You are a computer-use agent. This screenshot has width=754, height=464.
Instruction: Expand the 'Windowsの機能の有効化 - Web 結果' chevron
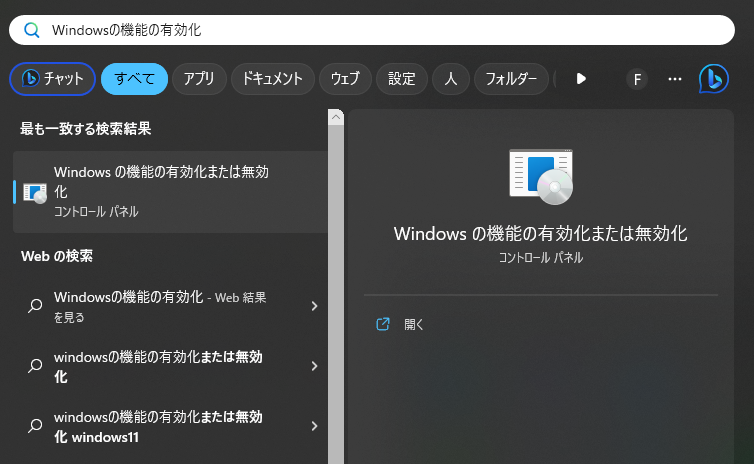[x=314, y=306]
